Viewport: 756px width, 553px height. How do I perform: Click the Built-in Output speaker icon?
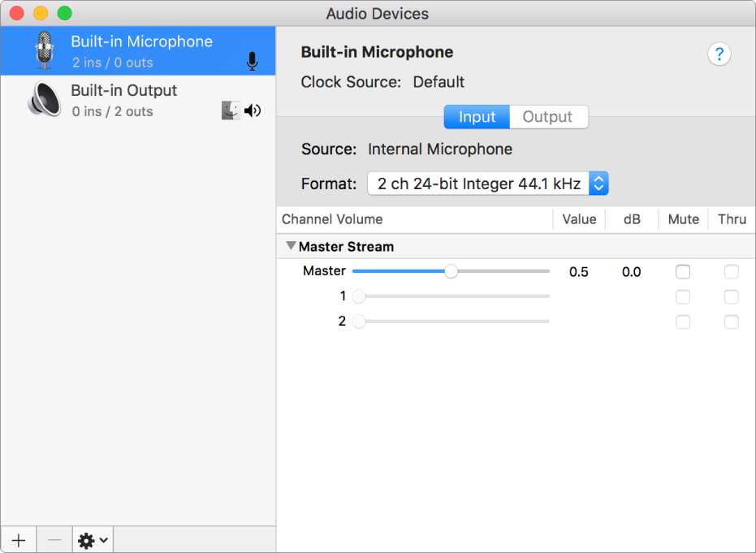[45, 99]
